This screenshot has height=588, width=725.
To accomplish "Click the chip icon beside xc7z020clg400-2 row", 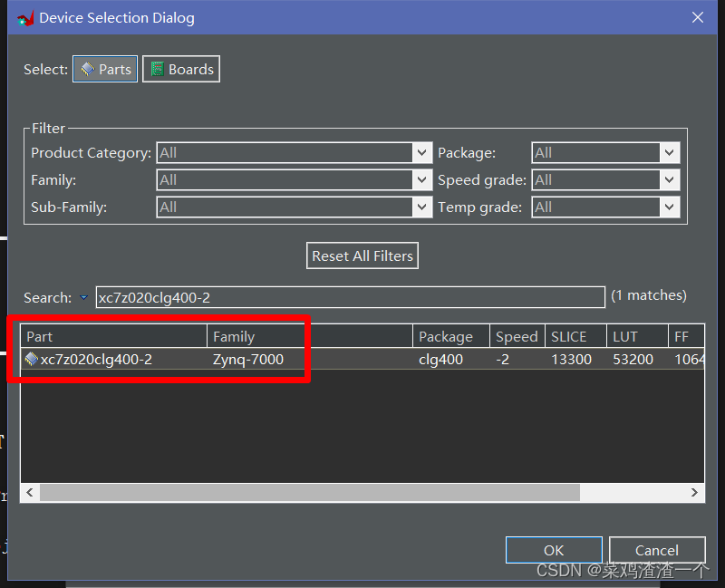I will click(32, 359).
